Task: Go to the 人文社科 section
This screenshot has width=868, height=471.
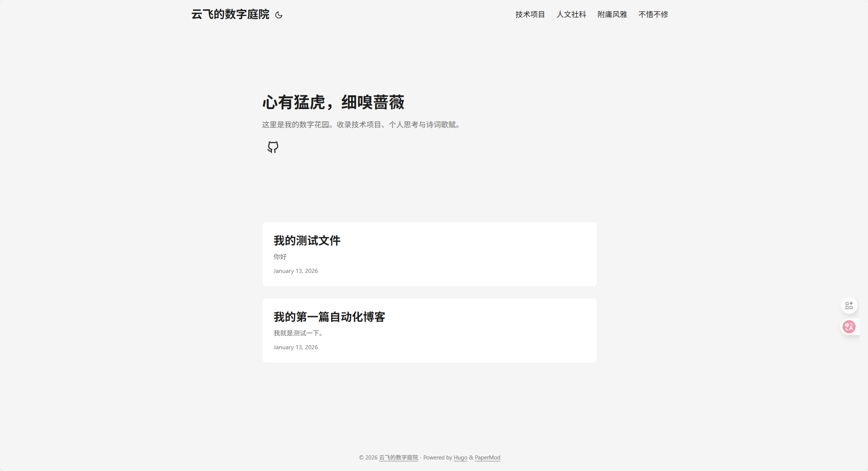Action: pos(571,15)
